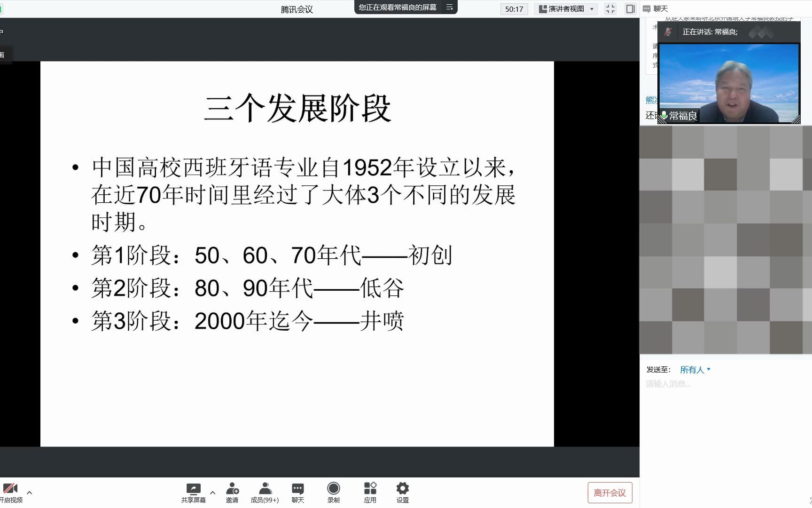Viewport: 812px width, 508px height.
Task: Click the 第1阶段 初创 bullet line
Action: pos(272,255)
